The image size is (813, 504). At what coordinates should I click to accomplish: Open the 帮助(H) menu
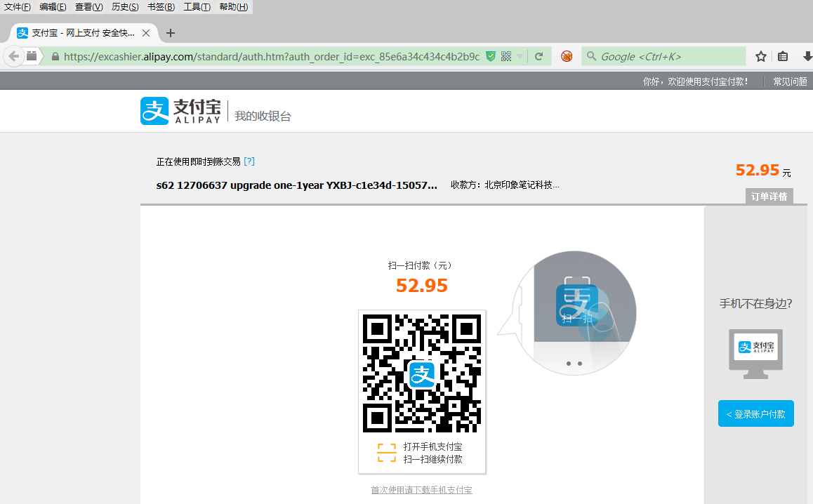(x=233, y=7)
